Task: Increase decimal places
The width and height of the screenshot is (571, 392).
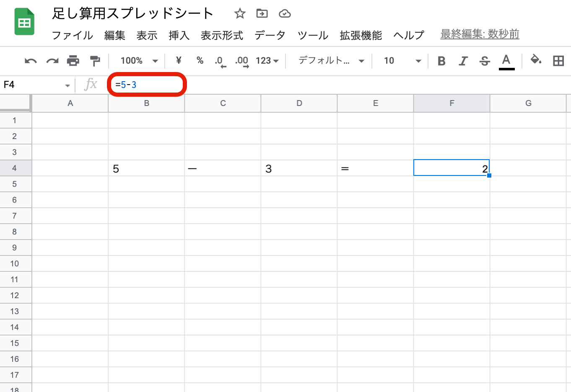Action: tap(242, 62)
